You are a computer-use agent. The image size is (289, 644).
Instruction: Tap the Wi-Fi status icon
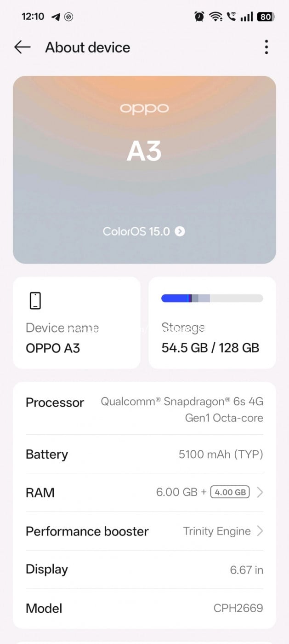pyautogui.click(x=215, y=17)
